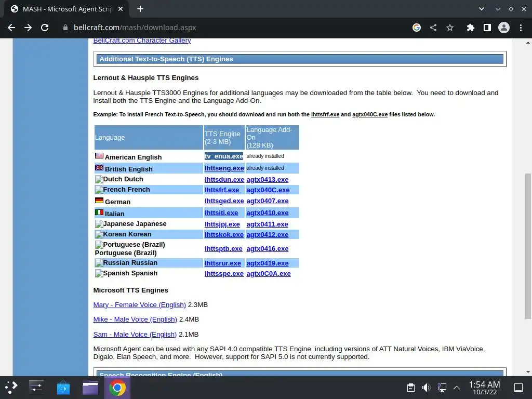532x399 pixels.
Task: Click the broken Dutch flag image
Action: (99, 179)
